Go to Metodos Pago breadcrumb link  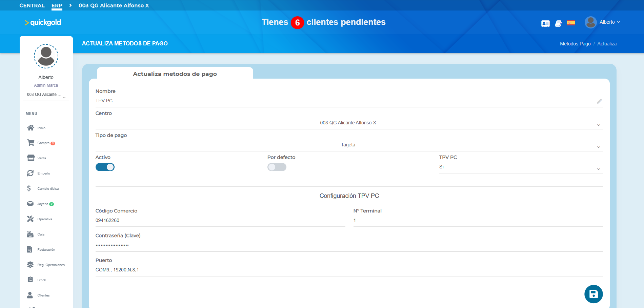point(575,44)
